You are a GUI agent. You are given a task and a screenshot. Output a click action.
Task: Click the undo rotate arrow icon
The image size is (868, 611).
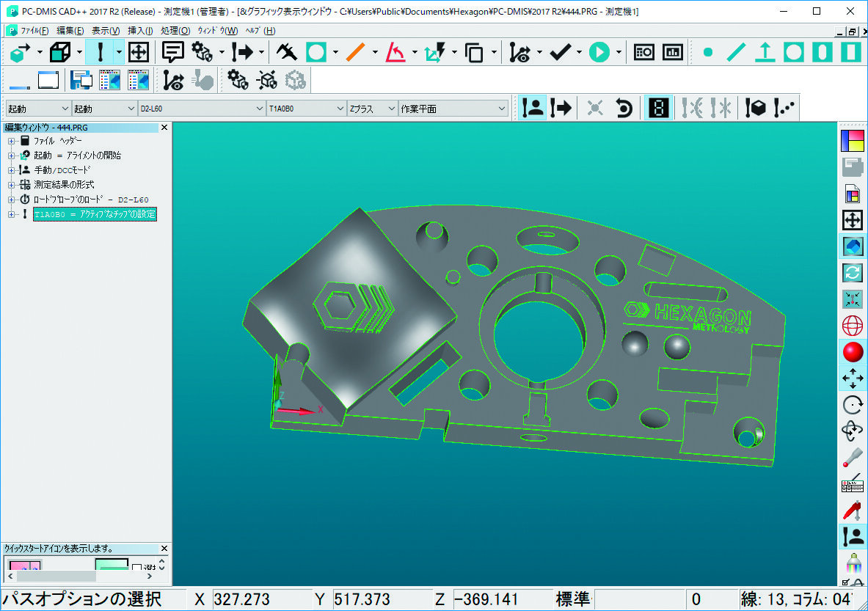(624, 108)
